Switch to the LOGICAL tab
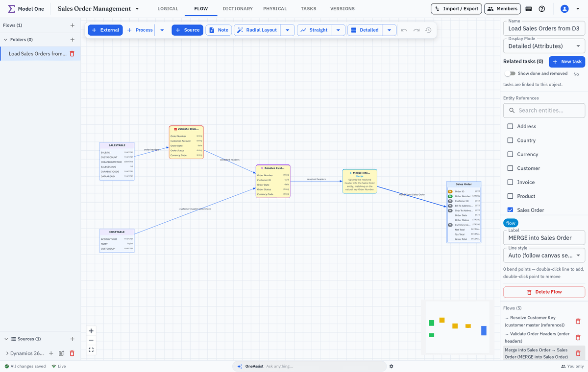This screenshot has width=588, height=372. (168, 9)
